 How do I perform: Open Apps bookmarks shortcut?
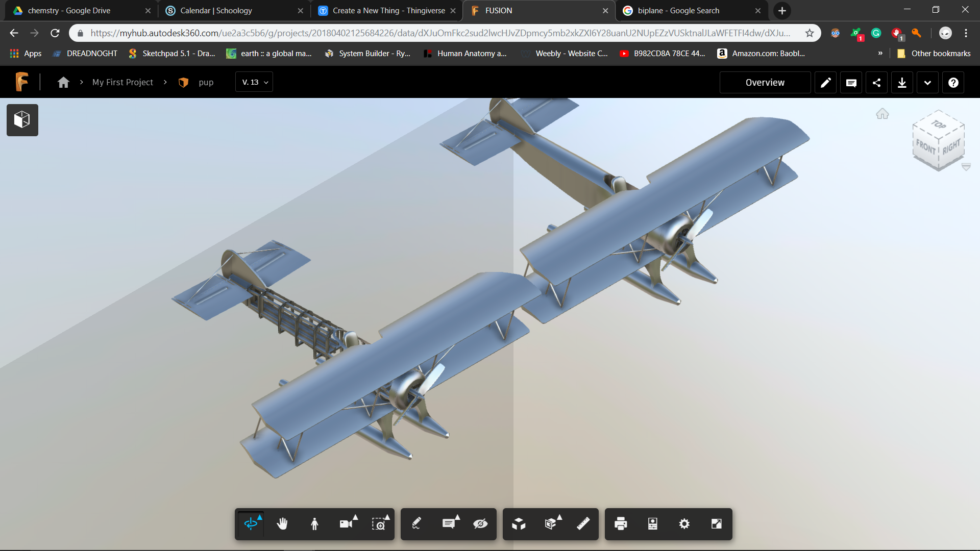(x=26, y=54)
